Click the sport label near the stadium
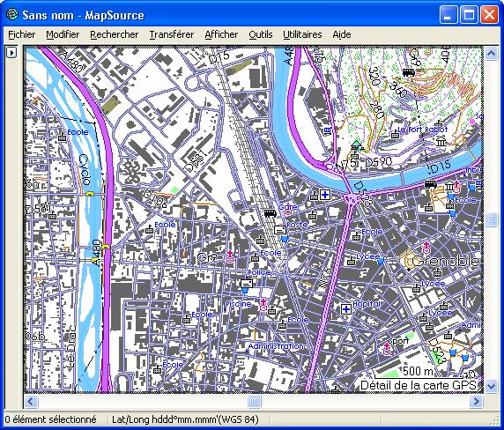Viewport: 504px width, 430px height. tap(398, 340)
